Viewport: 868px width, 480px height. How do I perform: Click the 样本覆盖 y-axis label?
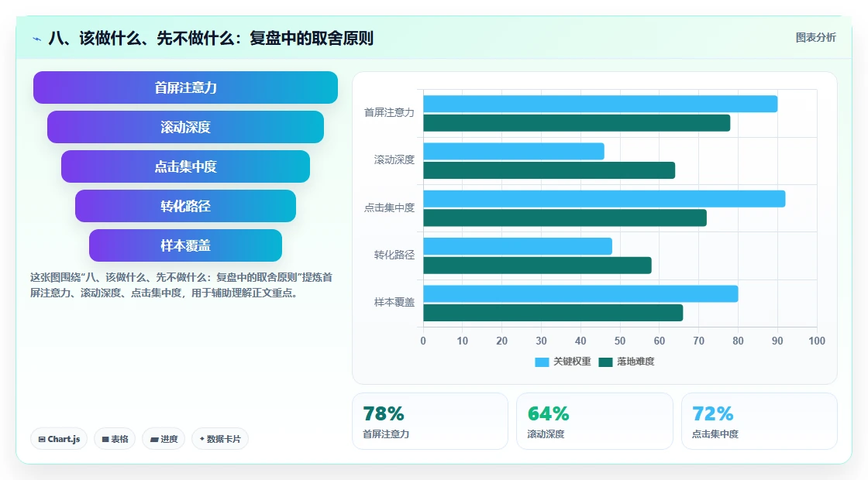[394, 303]
